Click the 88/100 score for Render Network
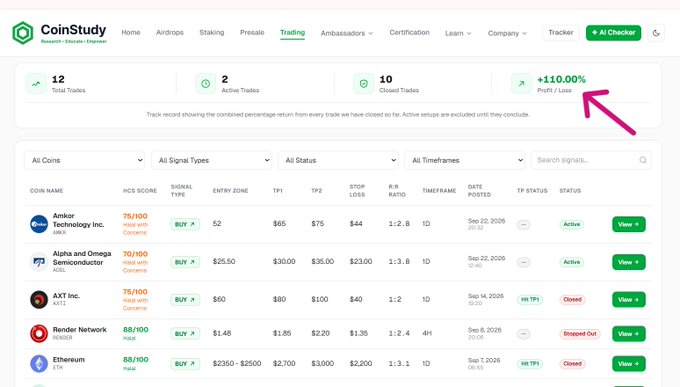The height and width of the screenshot is (387, 680). 135,330
